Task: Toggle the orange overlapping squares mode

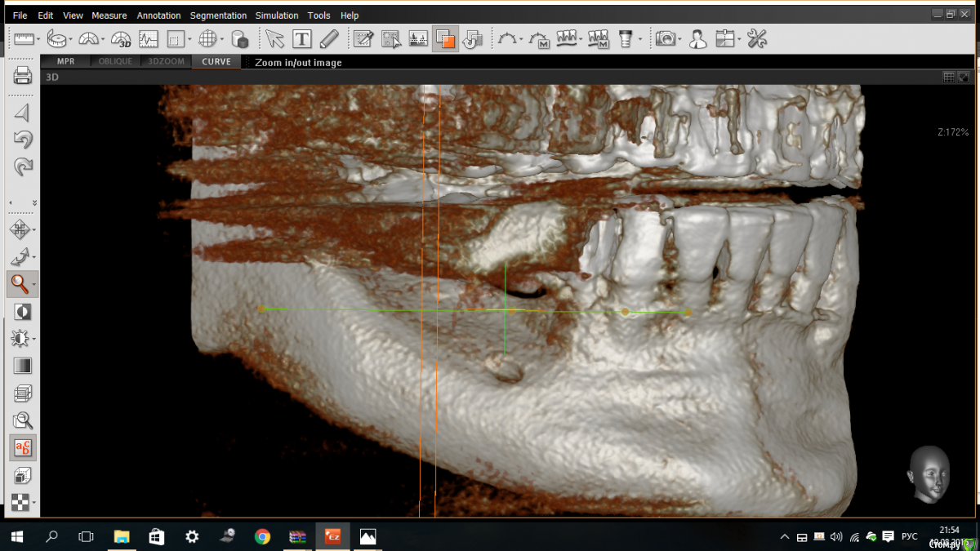Action: (x=445, y=38)
